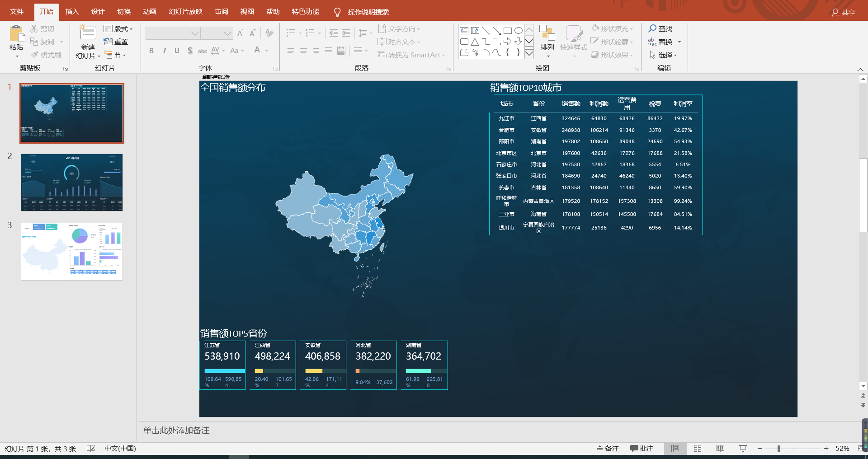Switch to the Design (设计) tab
The width and height of the screenshot is (868, 459).
point(98,12)
